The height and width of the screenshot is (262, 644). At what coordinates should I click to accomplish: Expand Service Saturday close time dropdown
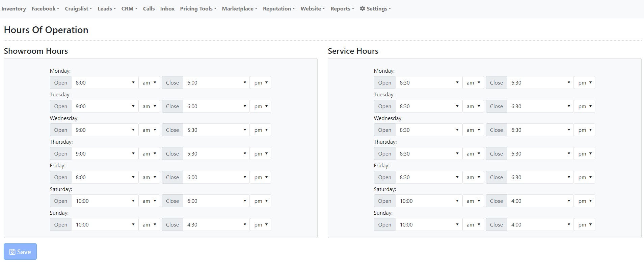(540, 201)
